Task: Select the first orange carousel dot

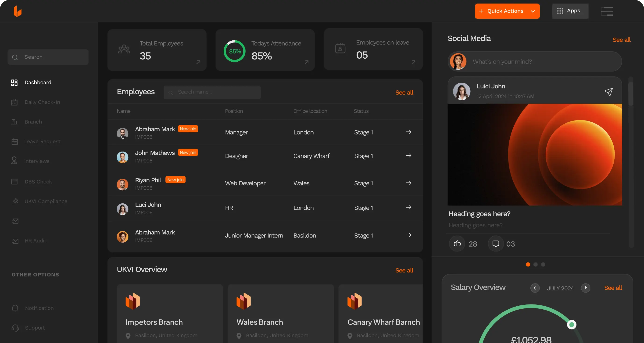Action: 528,264
